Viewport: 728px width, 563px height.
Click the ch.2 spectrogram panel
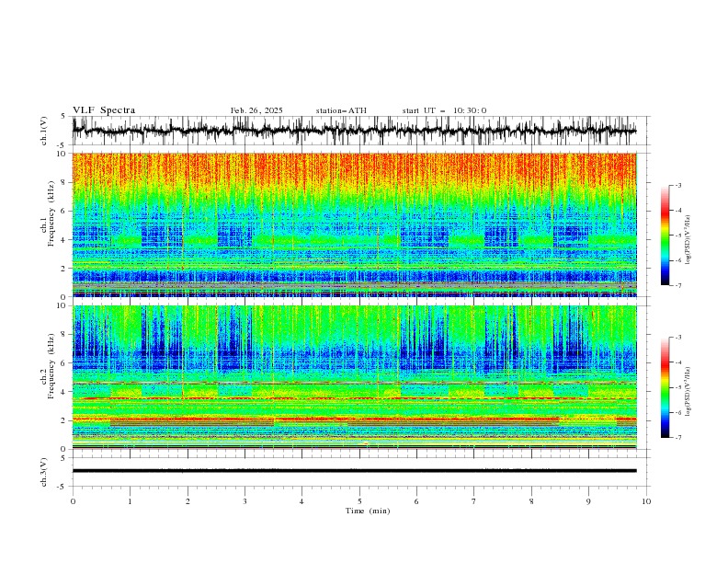click(x=355, y=377)
